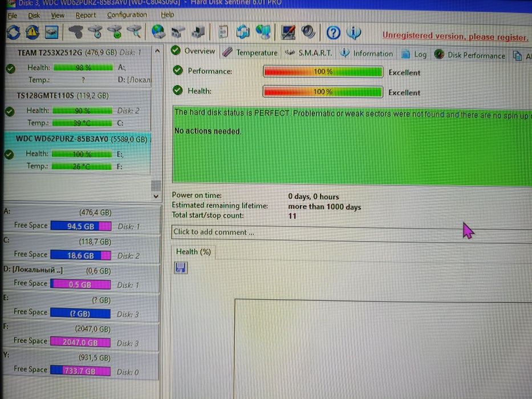Image resolution: width=532 pixels, height=399 pixels.
Task: Open the Report menu
Action: (x=86, y=15)
